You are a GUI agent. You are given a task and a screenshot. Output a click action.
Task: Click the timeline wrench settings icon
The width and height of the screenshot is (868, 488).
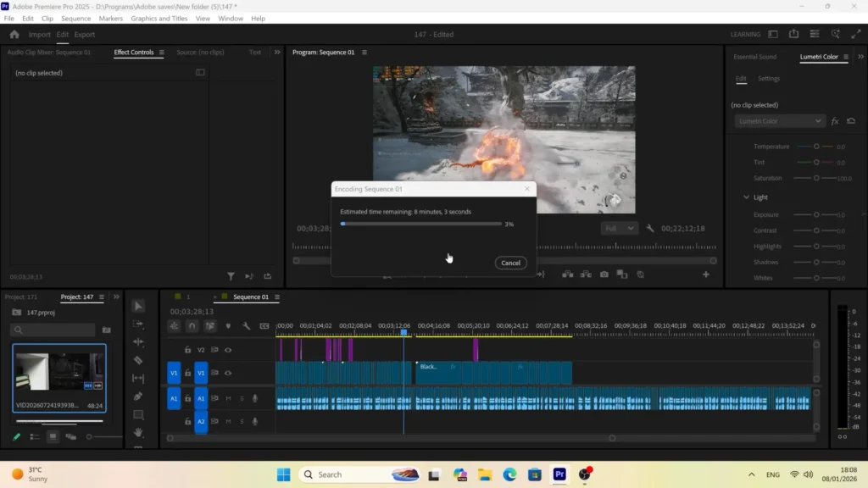tap(247, 326)
